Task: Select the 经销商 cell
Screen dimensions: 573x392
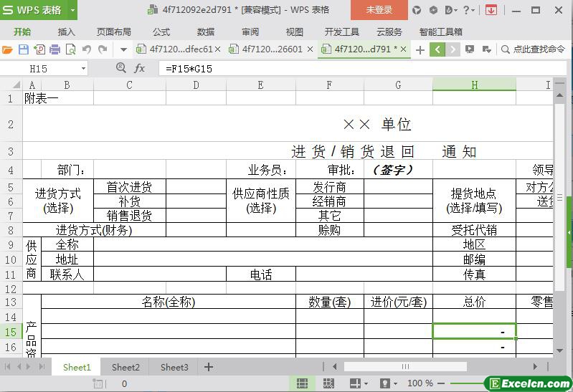Action: (x=330, y=201)
